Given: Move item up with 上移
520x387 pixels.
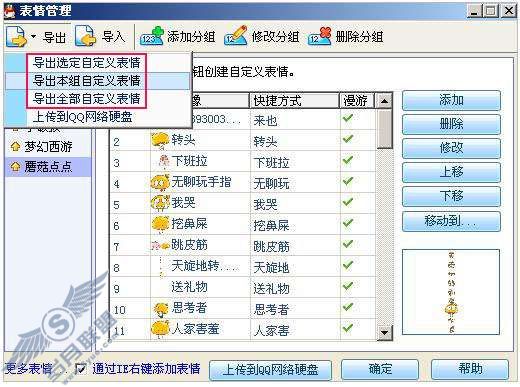Looking at the screenshot, I should pos(451,172).
